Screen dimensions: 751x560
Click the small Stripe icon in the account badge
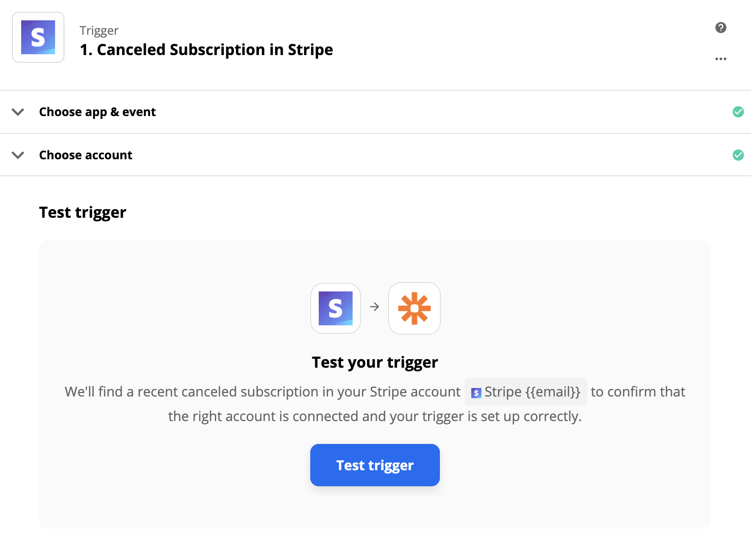tap(476, 392)
